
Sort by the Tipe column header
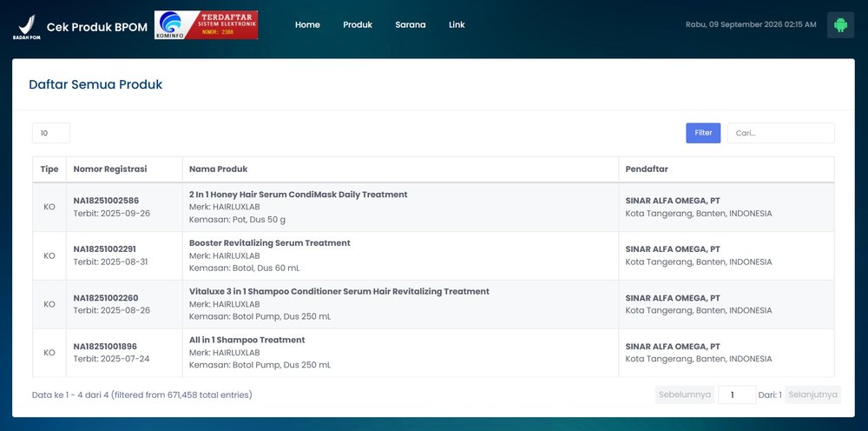(x=49, y=169)
